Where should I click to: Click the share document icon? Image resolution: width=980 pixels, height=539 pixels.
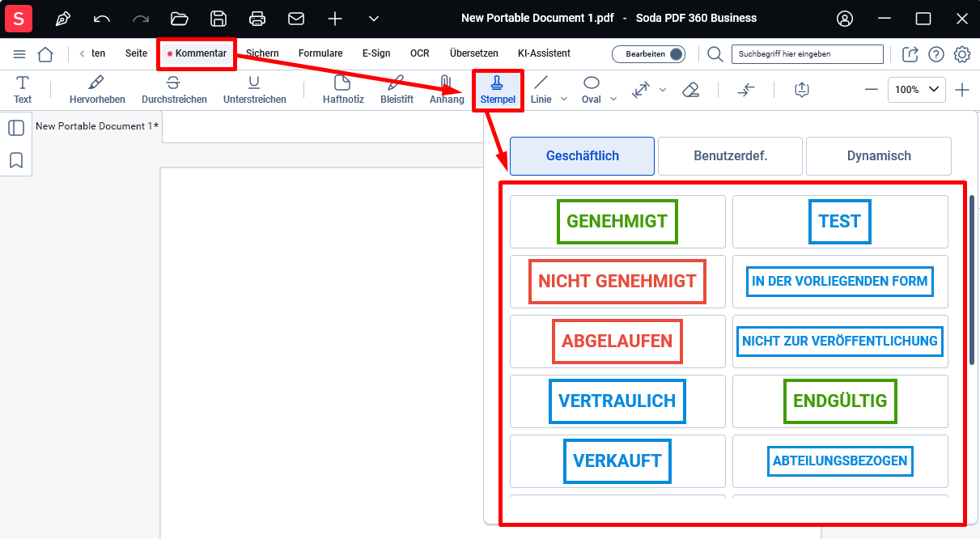click(x=910, y=54)
